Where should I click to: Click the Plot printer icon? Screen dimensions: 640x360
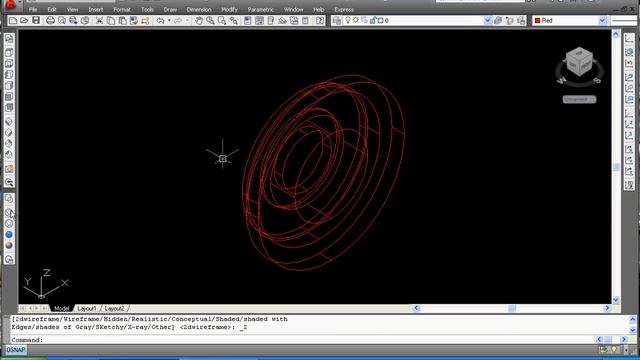point(50,20)
